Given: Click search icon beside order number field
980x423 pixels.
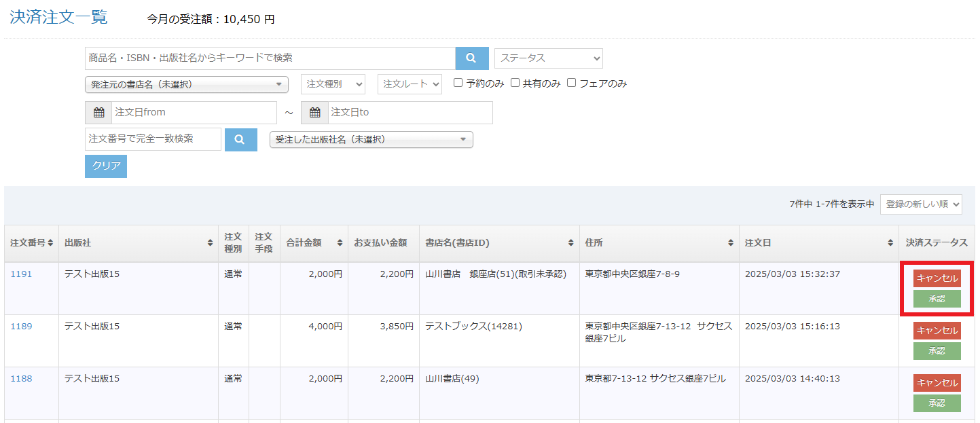Looking at the screenshot, I should click(241, 139).
